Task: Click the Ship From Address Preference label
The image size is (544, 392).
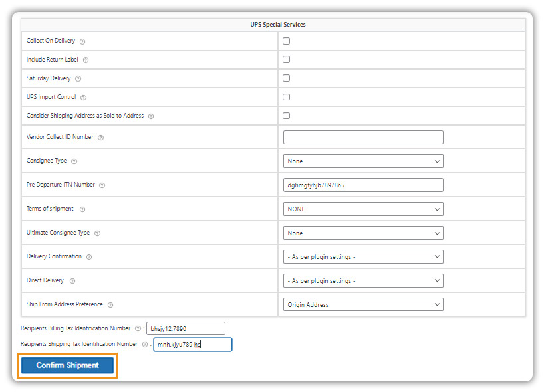Action: coord(65,304)
